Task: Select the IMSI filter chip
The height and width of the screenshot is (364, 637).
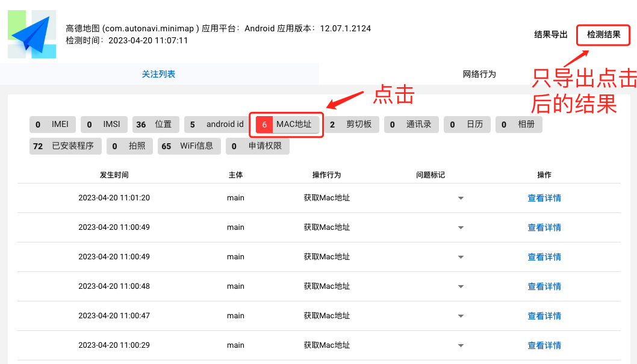Action: [104, 124]
